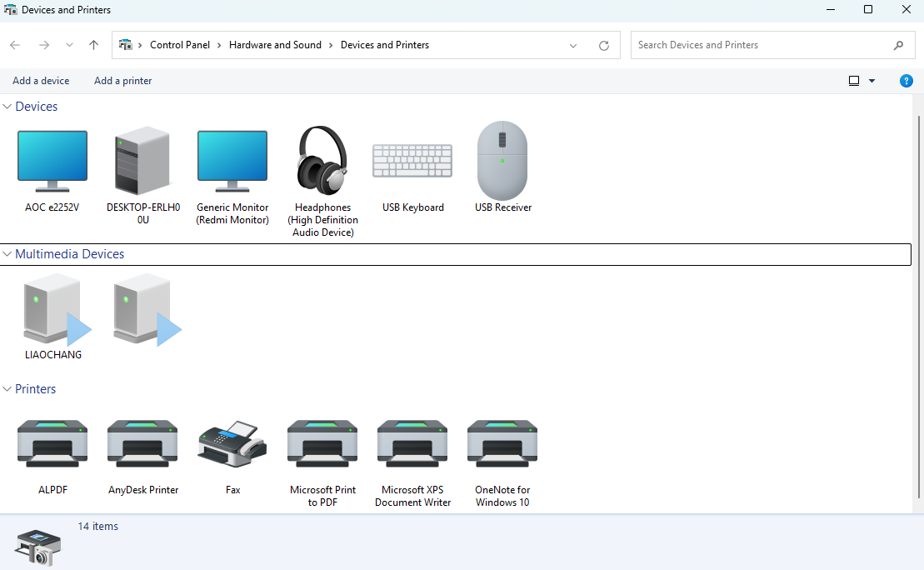Collapse the Multimedia Devices section

pyautogui.click(x=7, y=254)
